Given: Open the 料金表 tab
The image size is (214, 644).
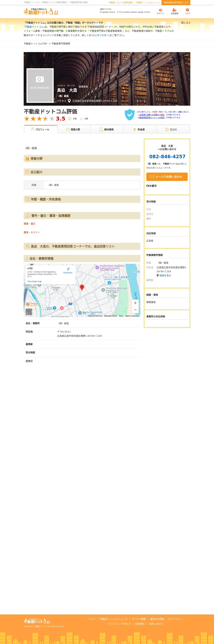Looking at the screenshot, I should click(x=140, y=129).
